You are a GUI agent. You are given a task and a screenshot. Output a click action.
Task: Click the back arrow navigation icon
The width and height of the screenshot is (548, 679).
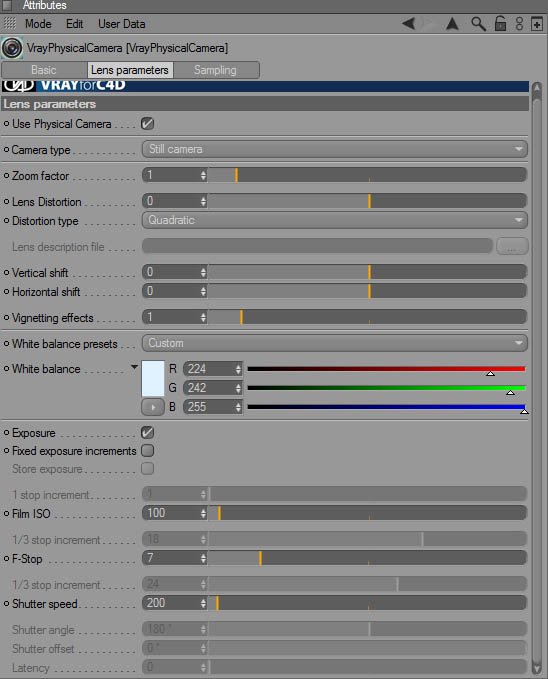point(409,23)
